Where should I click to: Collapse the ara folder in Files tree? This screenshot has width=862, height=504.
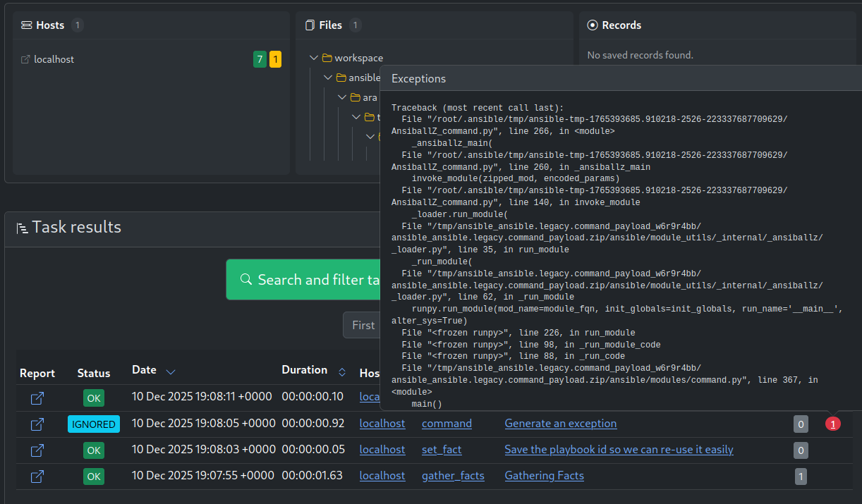(342, 97)
